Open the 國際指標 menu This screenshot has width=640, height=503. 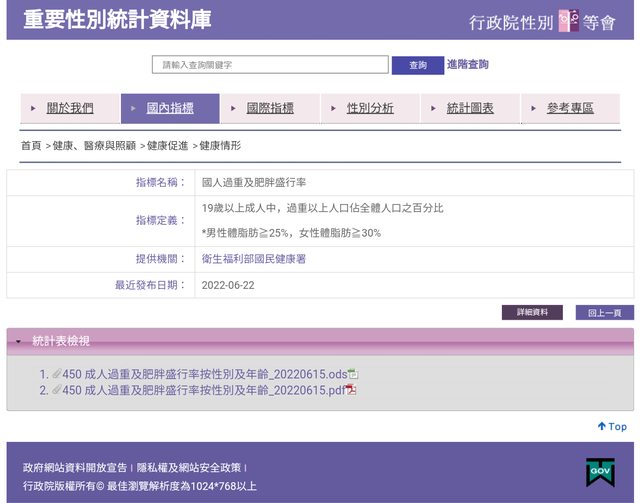point(270,108)
